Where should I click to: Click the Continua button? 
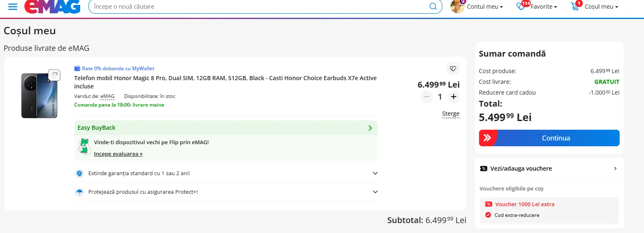click(549, 138)
